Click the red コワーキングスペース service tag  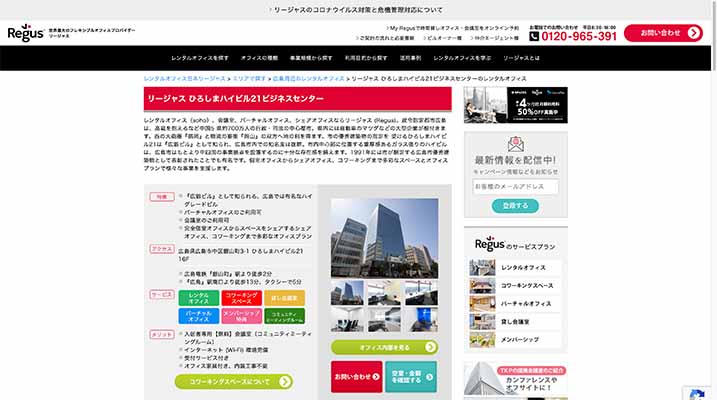click(x=241, y=298)
